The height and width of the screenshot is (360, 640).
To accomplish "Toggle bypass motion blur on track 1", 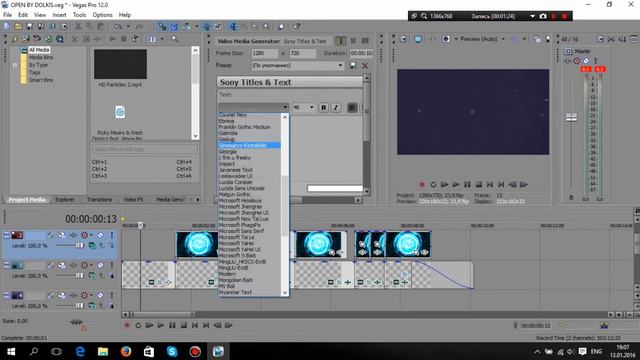I will [51, 235].
